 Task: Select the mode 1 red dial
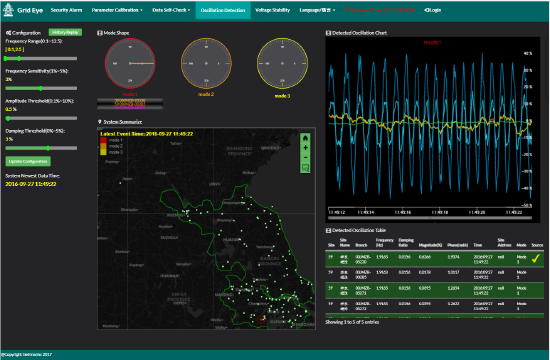coord(130,64)
